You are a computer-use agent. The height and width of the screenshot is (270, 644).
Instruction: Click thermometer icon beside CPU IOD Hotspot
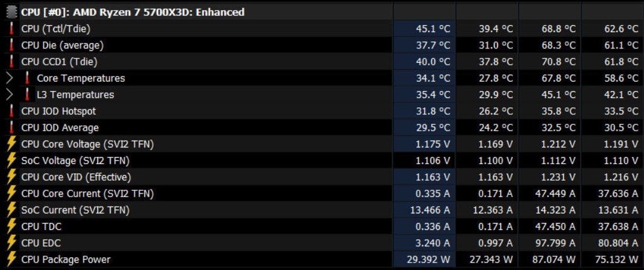pos(12,111)
